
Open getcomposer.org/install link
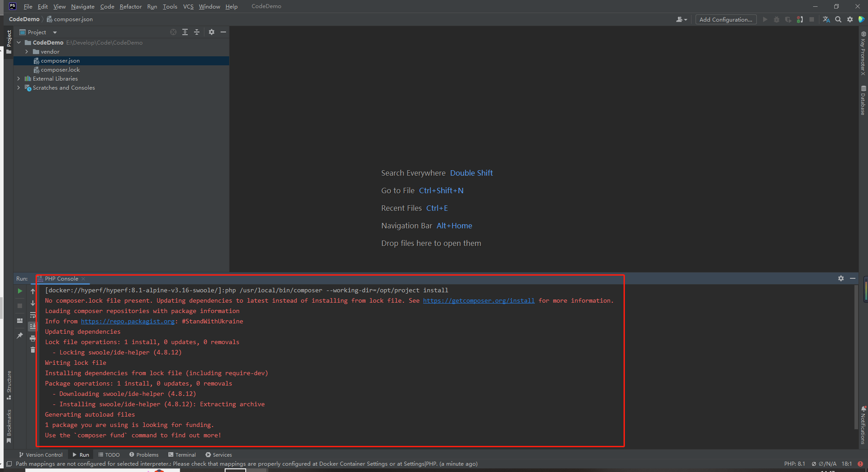pos(479,300)
